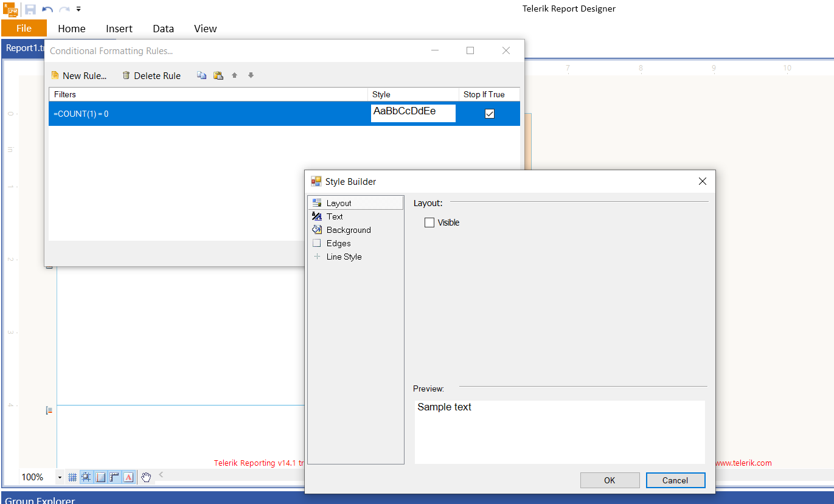Viewport: 834px width, 504px height.
Task: Uncheck the Stop If True checkbox
Action: point(490,114)
